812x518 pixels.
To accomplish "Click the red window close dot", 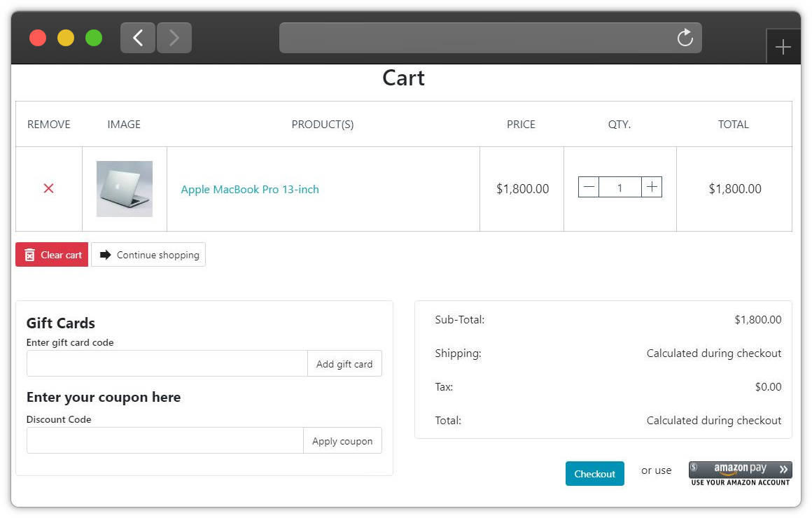I will pos(38,38).
